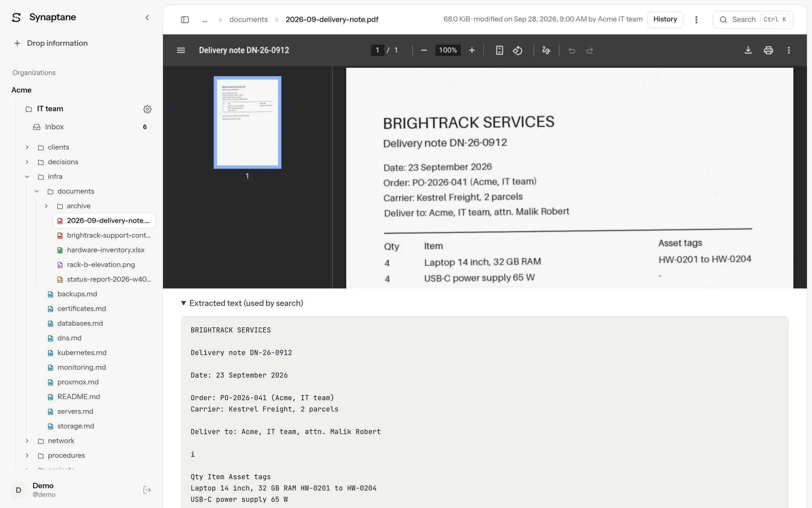Viewport: 812px width, 508px height.
Task: Click the PDF redo arrow
Action: pos(590,50)
